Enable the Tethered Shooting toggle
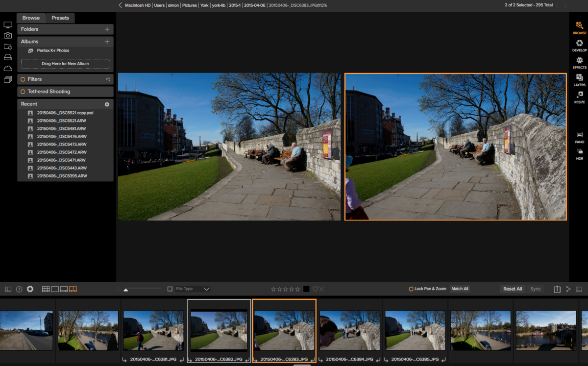The width and height of the screenshot is (588, 366). 23,92
